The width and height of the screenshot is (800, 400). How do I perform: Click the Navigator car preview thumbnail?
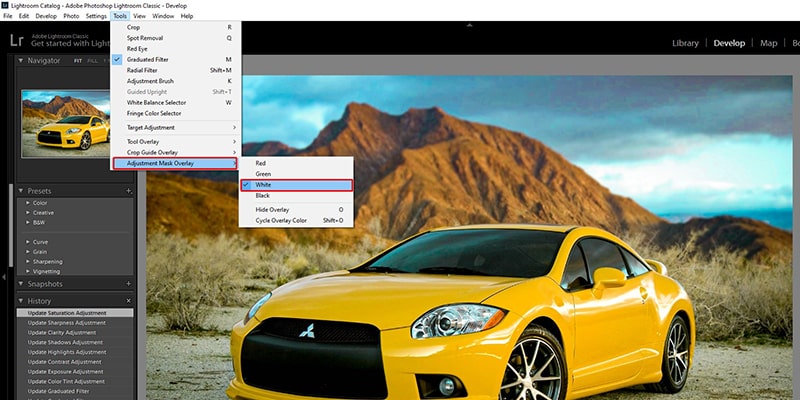[x=66, y=123]
